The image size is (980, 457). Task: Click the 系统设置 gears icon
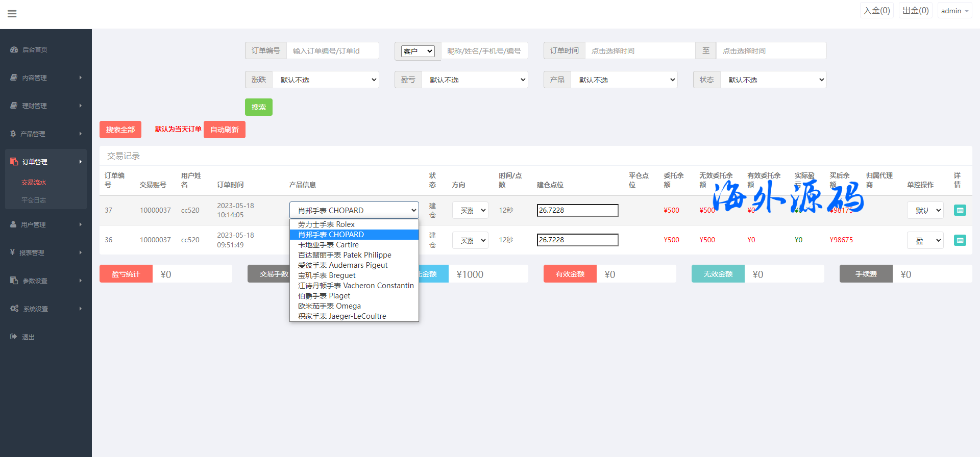(x=14, y=309)
